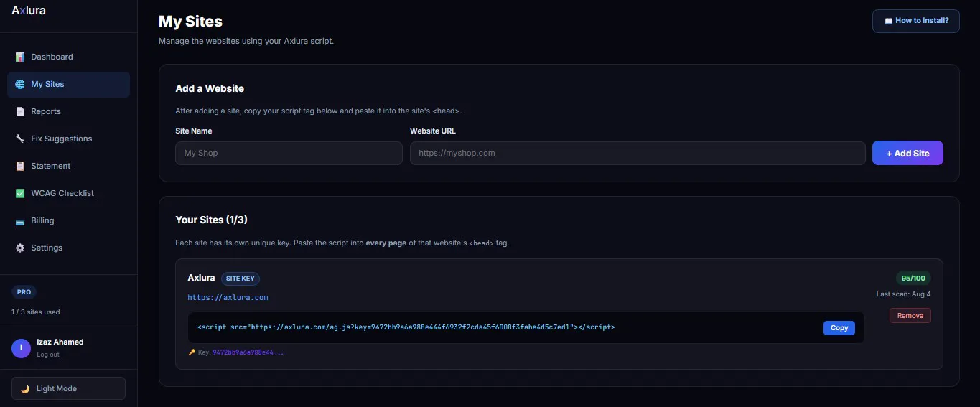Switch to Light Mode

(x=68, y=388)
